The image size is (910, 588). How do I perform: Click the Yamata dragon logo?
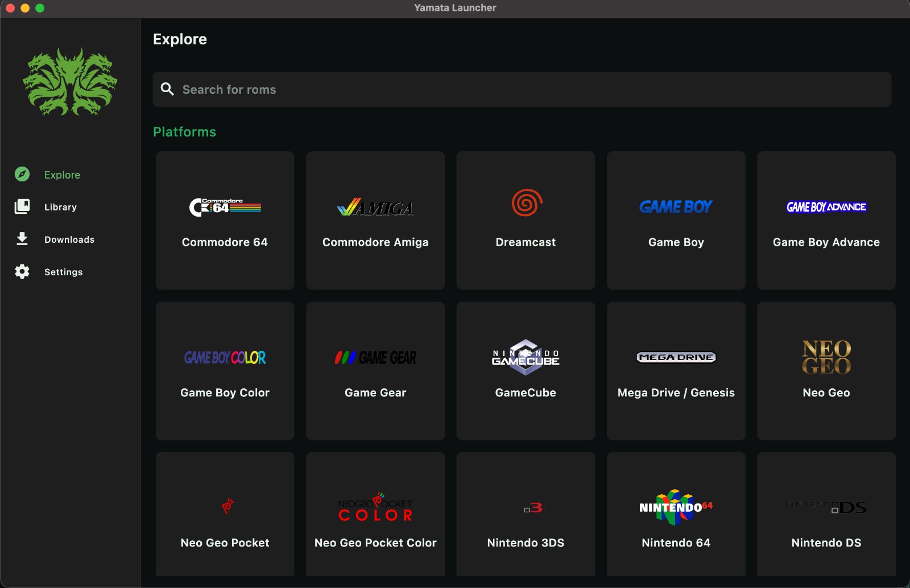[x=70, y=82]
